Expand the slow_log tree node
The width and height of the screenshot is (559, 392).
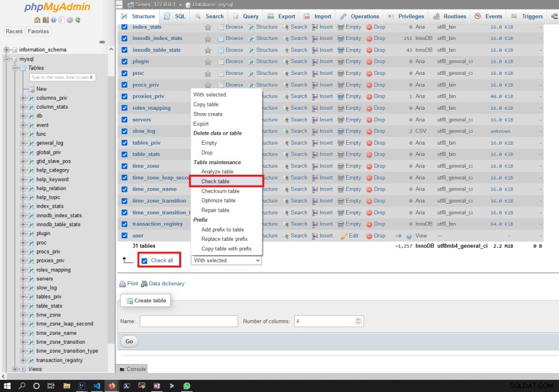tap(23, 288)
